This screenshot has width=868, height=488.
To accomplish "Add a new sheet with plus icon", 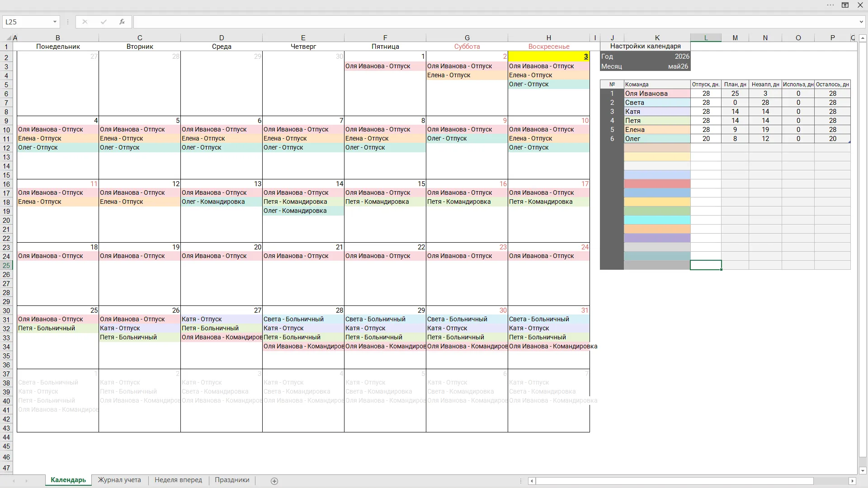I will 274,481.
